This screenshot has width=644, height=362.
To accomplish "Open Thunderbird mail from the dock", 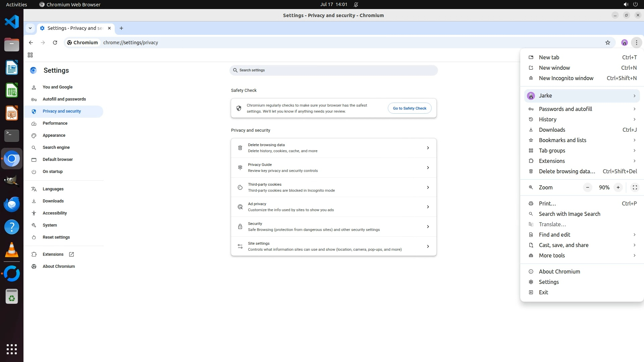I will click(12, 204).
